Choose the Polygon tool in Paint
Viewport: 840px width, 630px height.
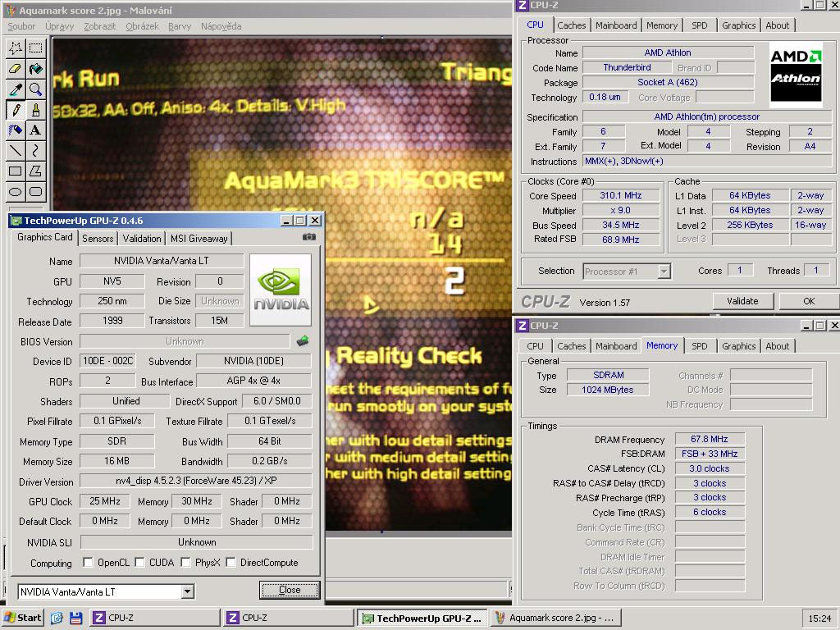click(x=36, y=171)
